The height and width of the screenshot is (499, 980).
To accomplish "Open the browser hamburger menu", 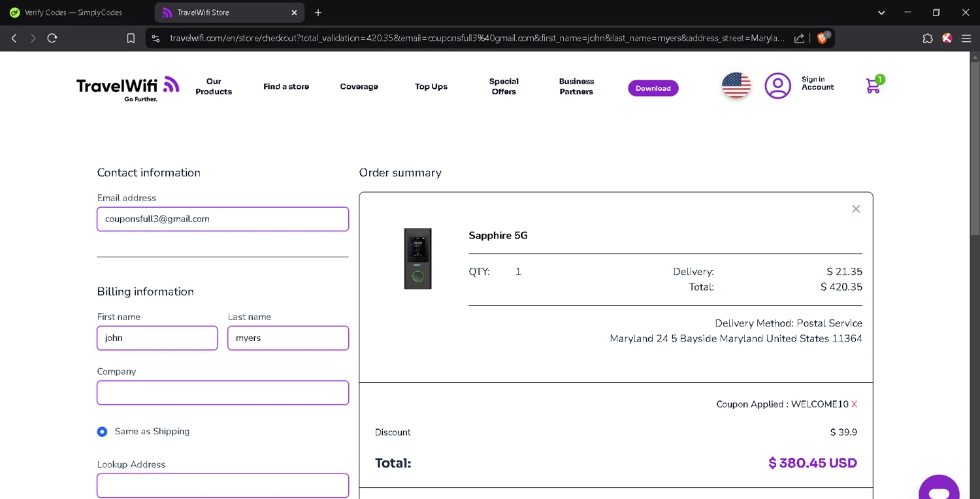I will [966, 39].
